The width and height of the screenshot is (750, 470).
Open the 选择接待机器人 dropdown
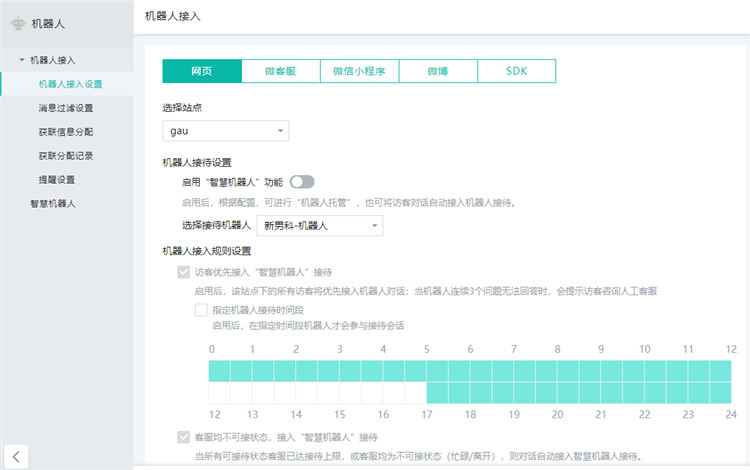point(319,226)
